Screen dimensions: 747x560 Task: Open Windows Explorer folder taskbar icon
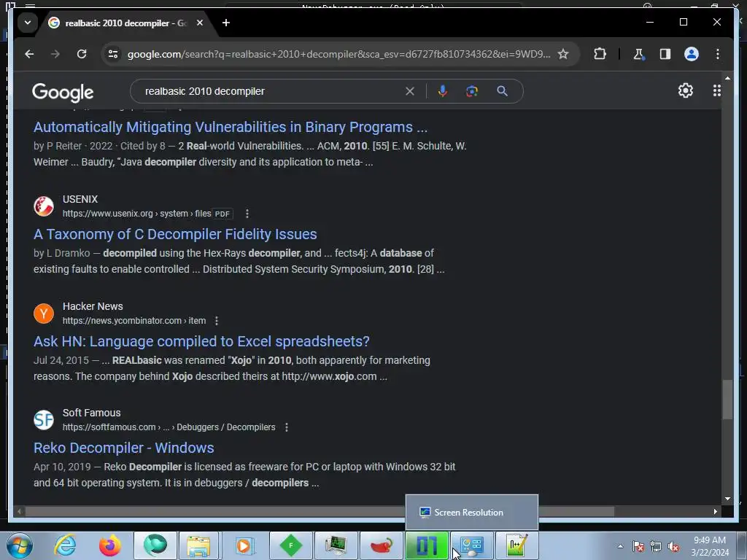coord(198,545)
